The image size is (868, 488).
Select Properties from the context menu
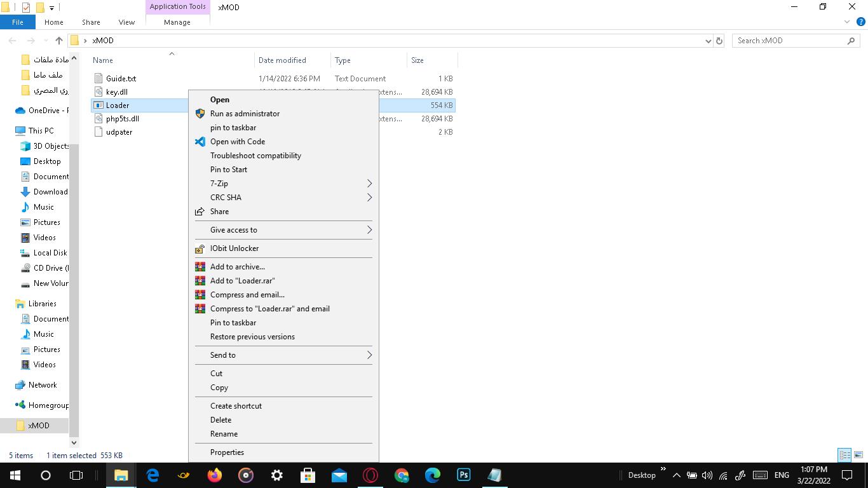point(227,452)
